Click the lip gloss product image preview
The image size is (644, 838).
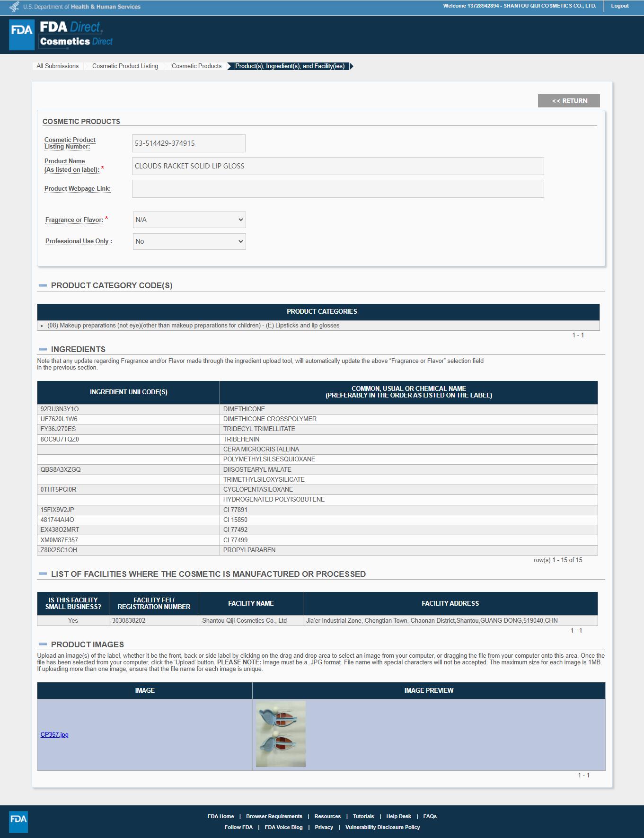pyautogui.click(x=281, y=733)
